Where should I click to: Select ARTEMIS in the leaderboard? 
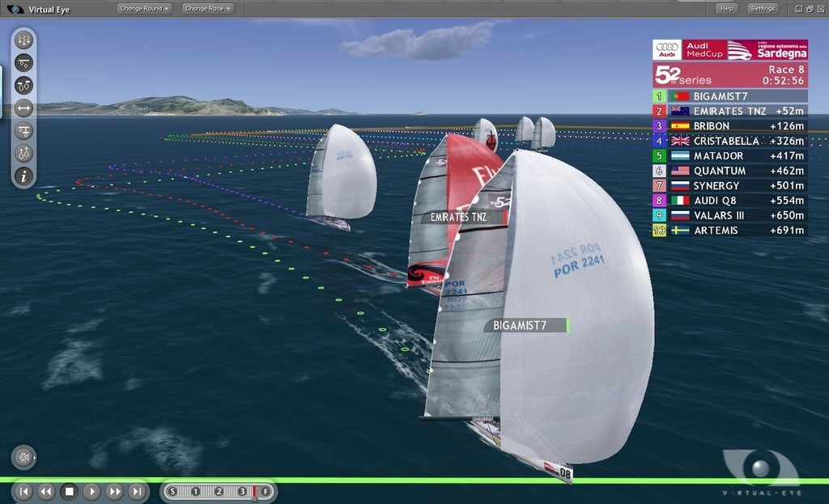click(729, 231)
